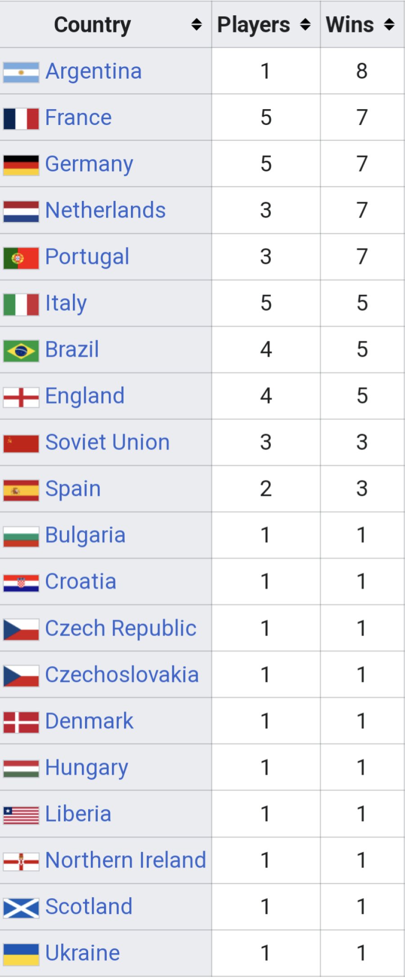Screen dimensions: 405x980
Task: Select the Country column header
Action: click(x=106, y=25)
